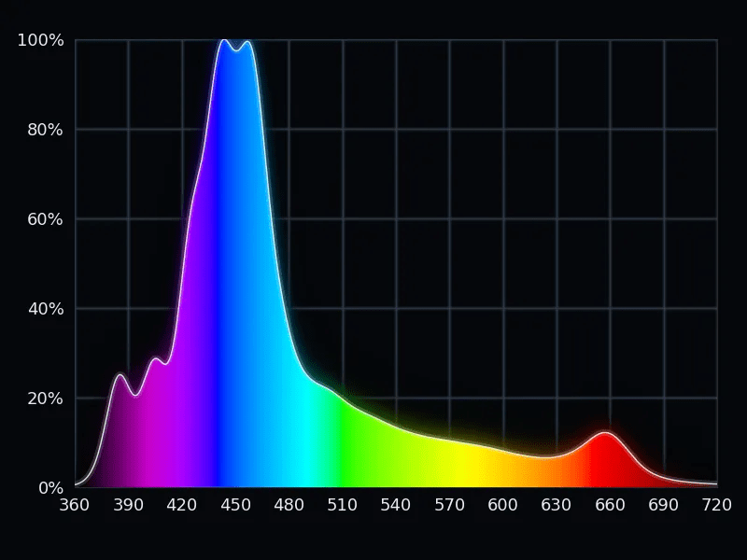Click the 60% y-axis label

click(x=45, y=219)
